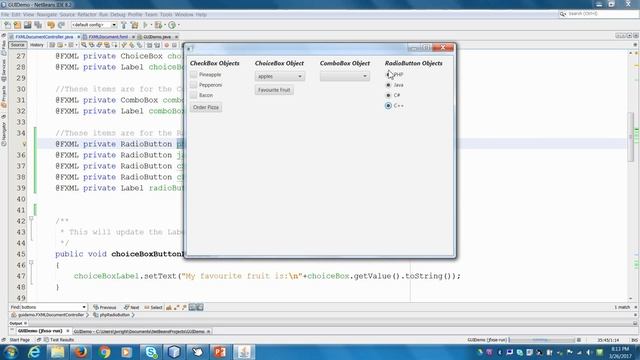Click the Debug Project toolbar icon
Screen dimensions: 640x360
pos(158,25)
